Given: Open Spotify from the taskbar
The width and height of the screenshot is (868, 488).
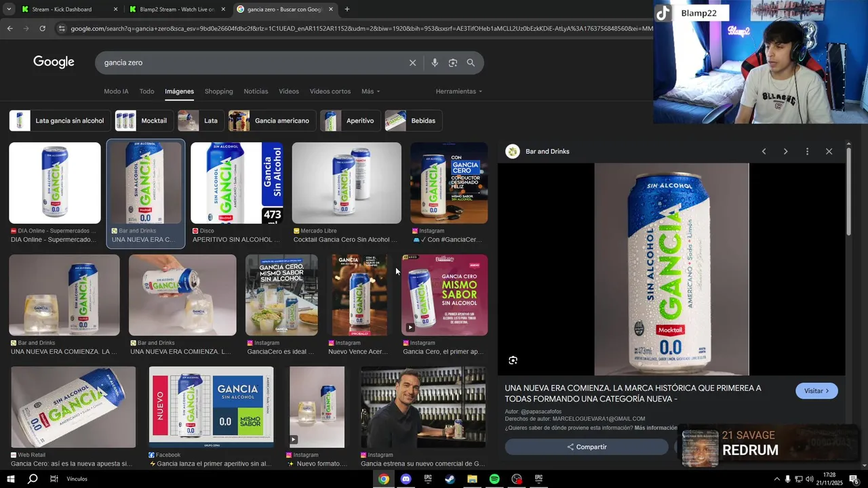Looking at the screenshot, I should coord(494,479).
